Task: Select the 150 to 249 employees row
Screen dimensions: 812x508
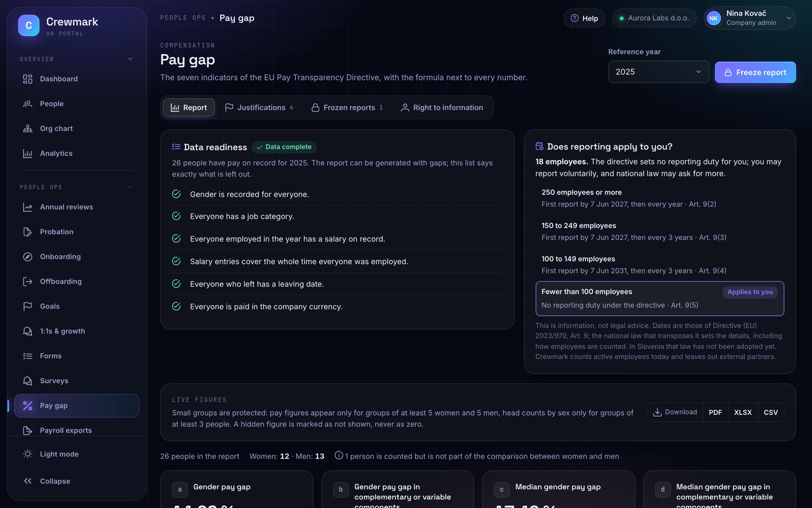Action: coord(660,232)
